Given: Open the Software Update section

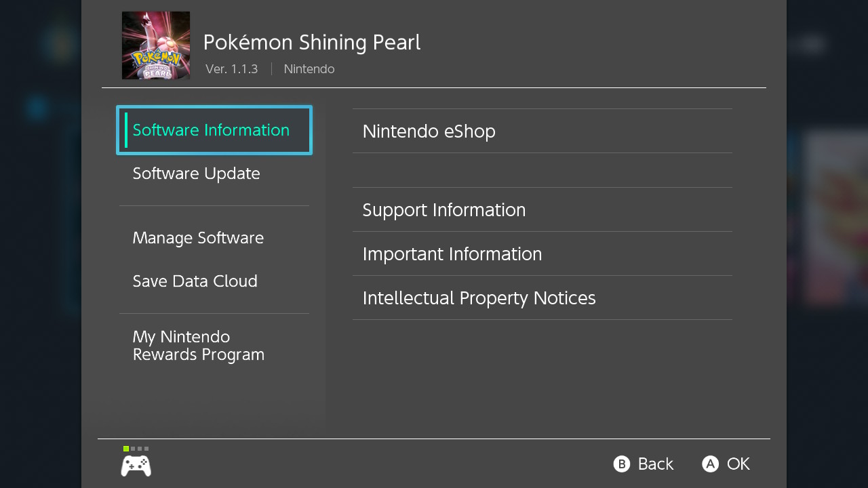Looking at the screenshot, I should [x=214, y=174].
